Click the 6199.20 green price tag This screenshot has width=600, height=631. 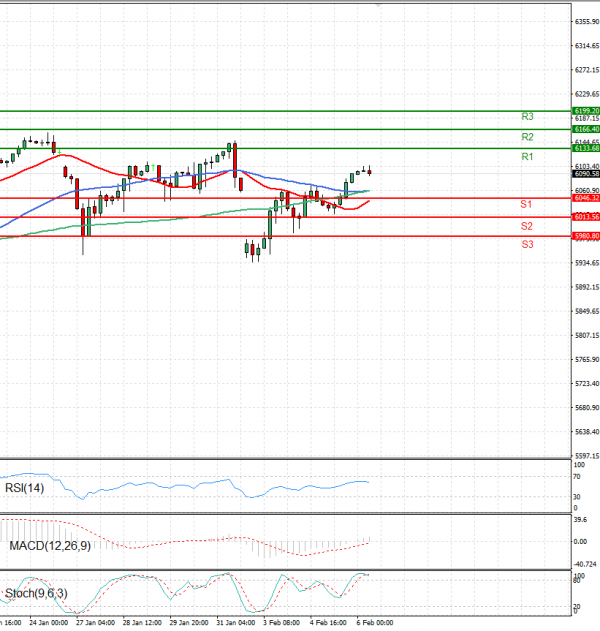[585, 111]
